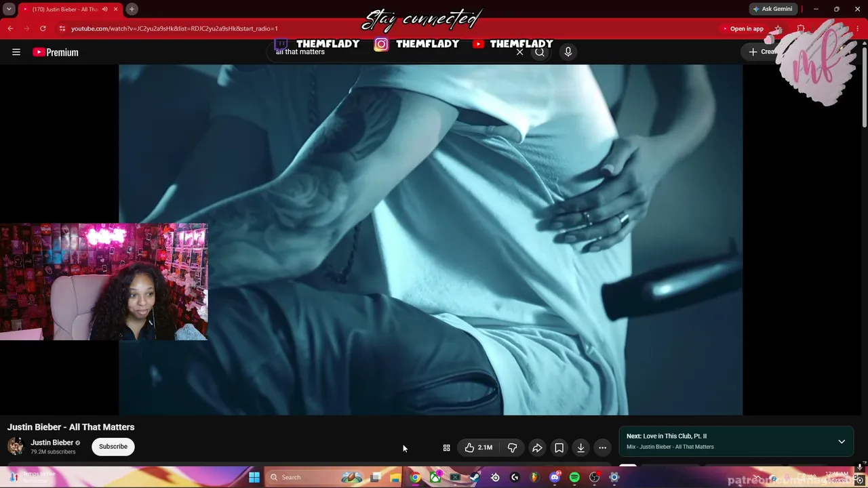Image resolution: width=868 pixels, height=488 pixels.
Task: Open the Xbox app from the taskbar
Action: (435, 477)
